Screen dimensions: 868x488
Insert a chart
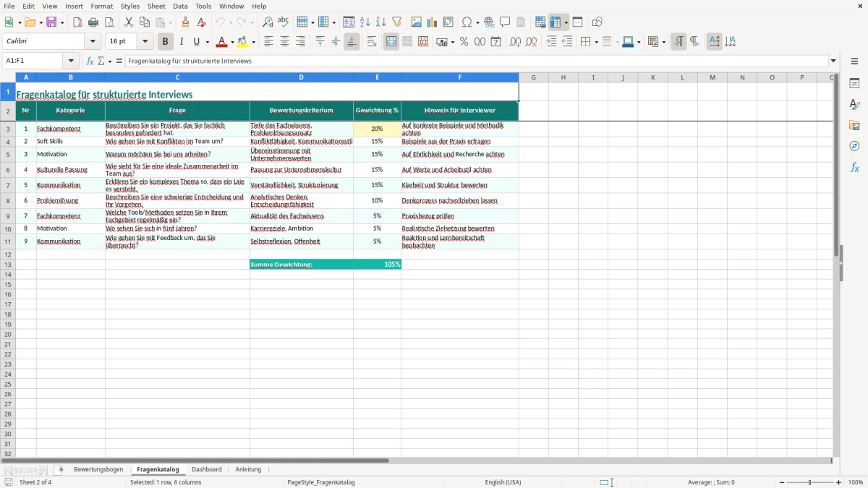pyautogui.click(x=433, y=22)
